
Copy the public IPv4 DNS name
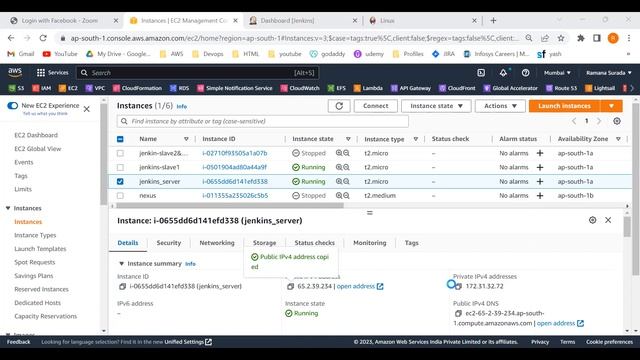(458, 313)
